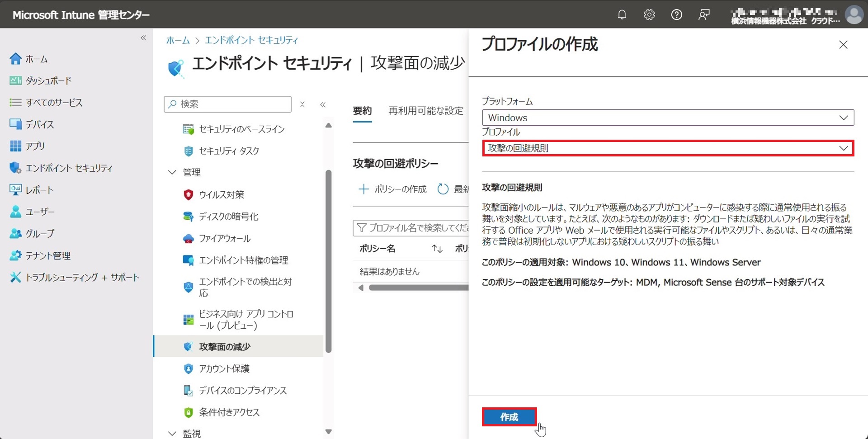Image resolution: width=868 pixels, height=439 pixels.
Task: Click the プロファイル名で検索 filter field
Action: click(410, 228)
